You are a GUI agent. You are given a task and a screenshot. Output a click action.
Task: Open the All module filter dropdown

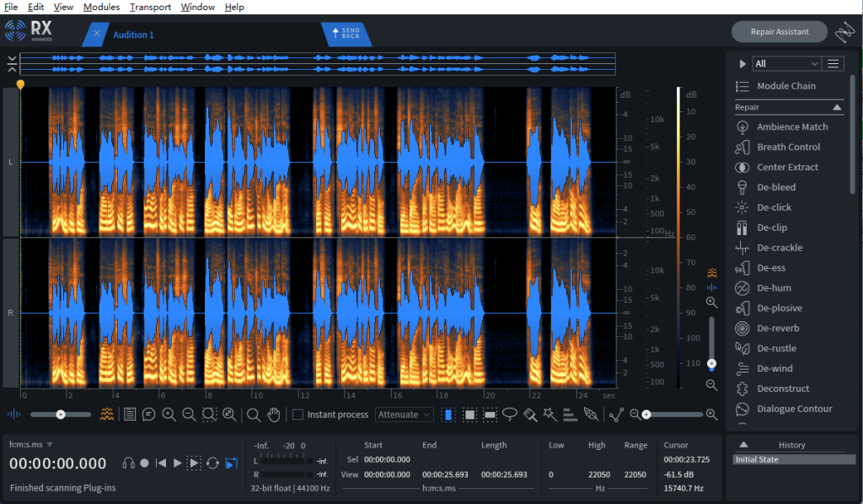[x=786, y=64]
